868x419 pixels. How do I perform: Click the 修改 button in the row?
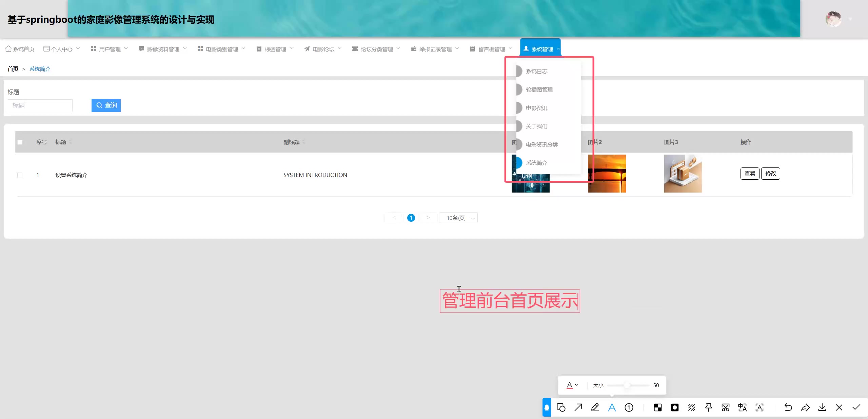point(770,174)
